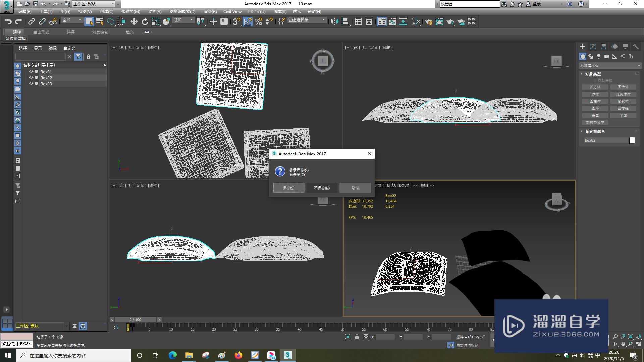Click the Render Production teapot icon
Viewport: 644px width, 362px height.
pos(450,22)
